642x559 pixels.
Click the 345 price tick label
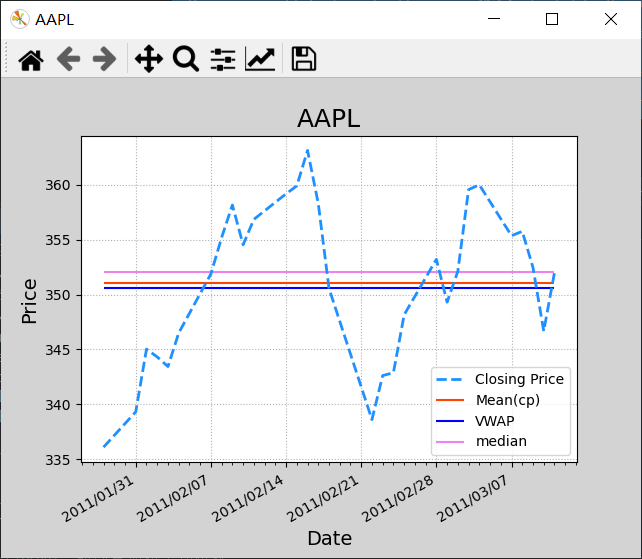[58, 350]
